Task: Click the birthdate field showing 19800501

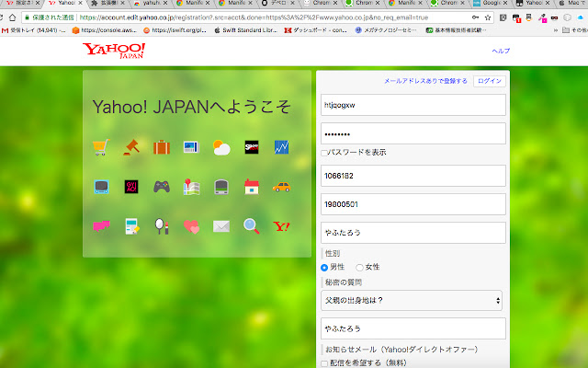Action: [413, 204]
